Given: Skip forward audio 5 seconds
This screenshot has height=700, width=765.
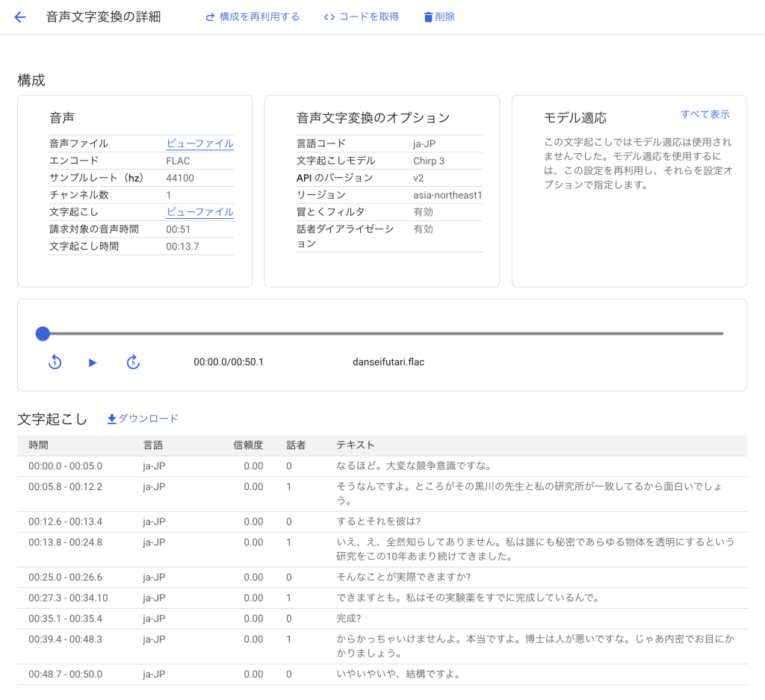Looking at the screenshot, I should (133, 362).
